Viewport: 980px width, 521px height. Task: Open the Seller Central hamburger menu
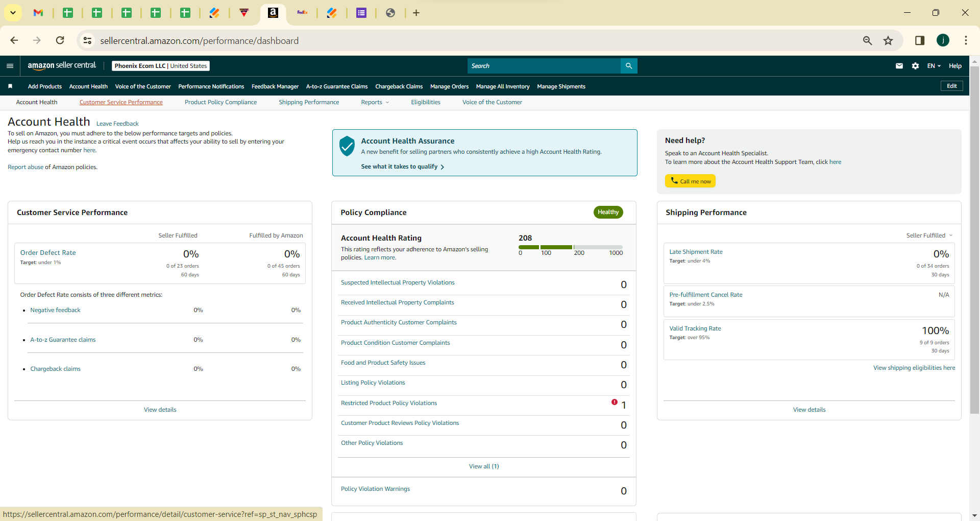pyautogui.click(x=10, y=66)
